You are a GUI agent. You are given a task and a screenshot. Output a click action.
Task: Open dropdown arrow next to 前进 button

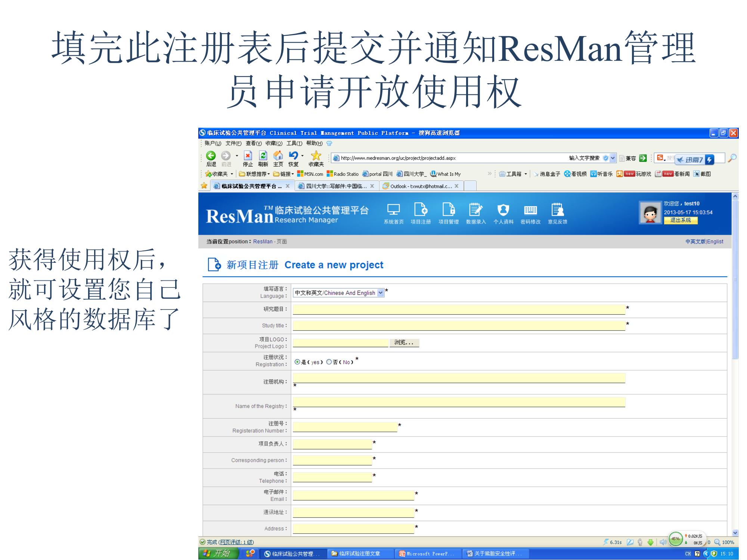237,156
